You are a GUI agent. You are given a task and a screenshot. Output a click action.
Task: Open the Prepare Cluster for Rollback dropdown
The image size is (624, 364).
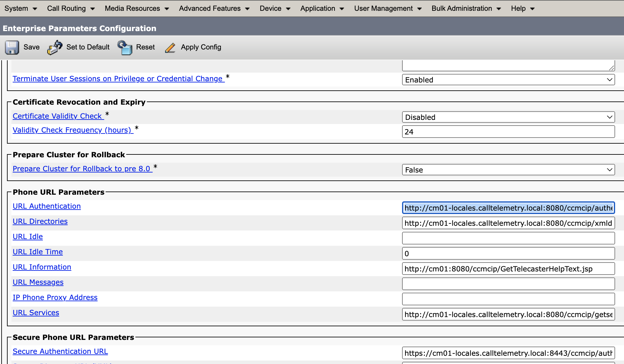click(x=508, y=170)
